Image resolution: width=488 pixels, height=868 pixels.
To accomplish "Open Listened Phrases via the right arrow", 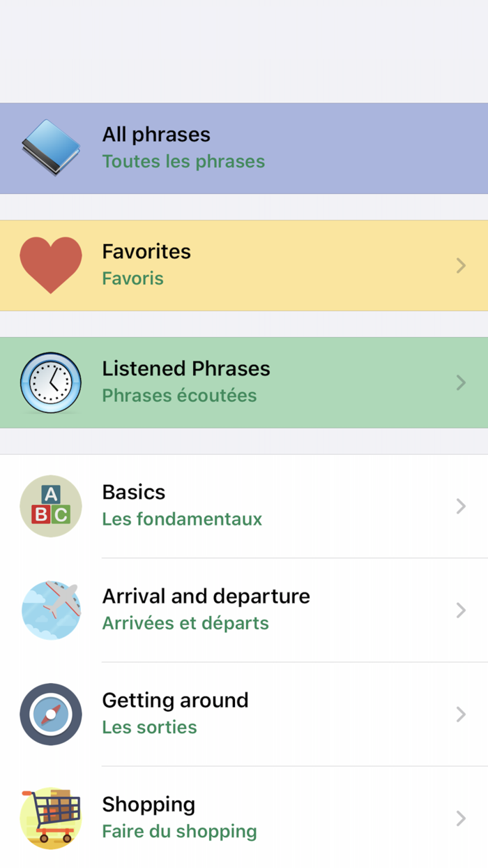I will point(460,382).
